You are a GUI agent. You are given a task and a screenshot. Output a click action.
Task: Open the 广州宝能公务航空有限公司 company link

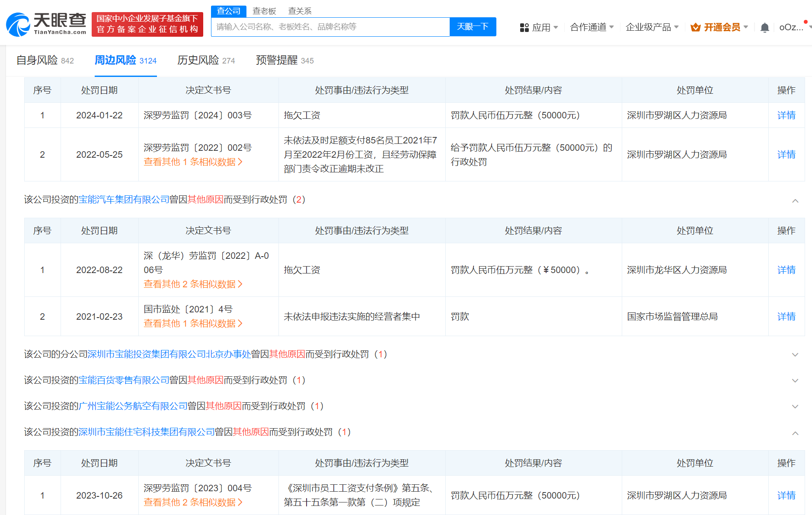click(x=133, y=406)
